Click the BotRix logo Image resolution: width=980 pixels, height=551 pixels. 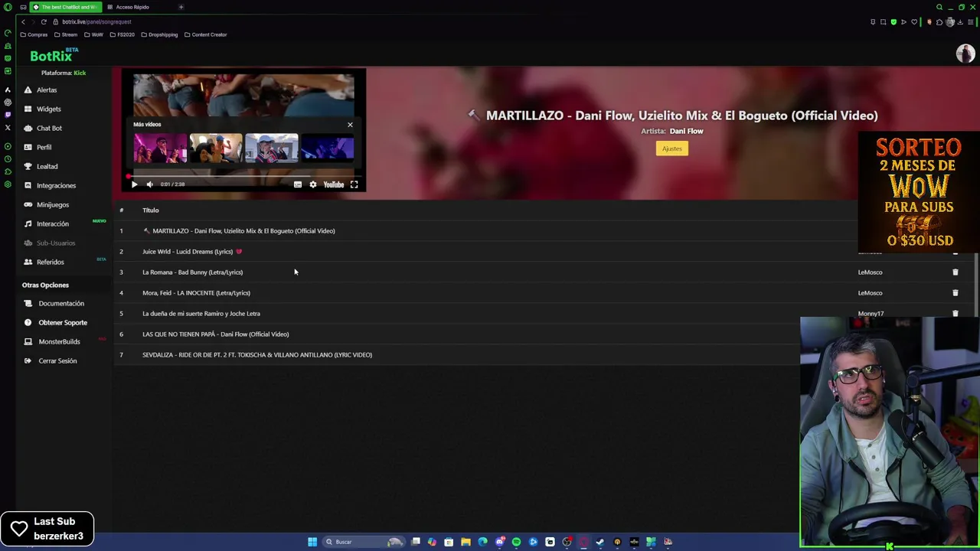(52, 55)
